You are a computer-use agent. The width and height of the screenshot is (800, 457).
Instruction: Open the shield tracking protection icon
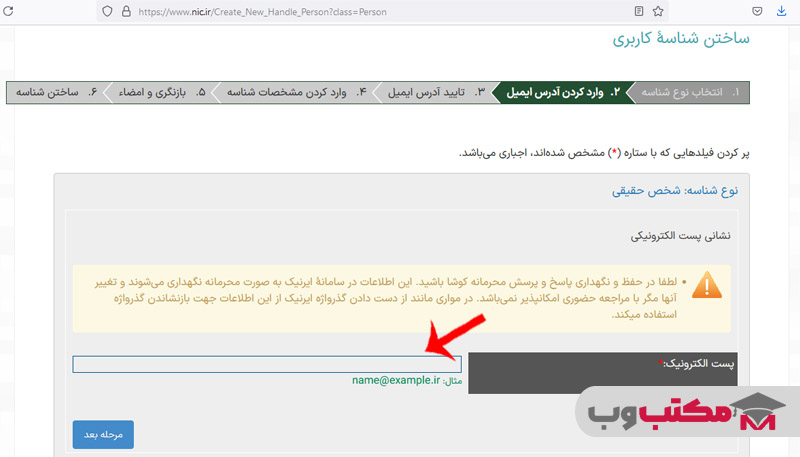(107, 11)
